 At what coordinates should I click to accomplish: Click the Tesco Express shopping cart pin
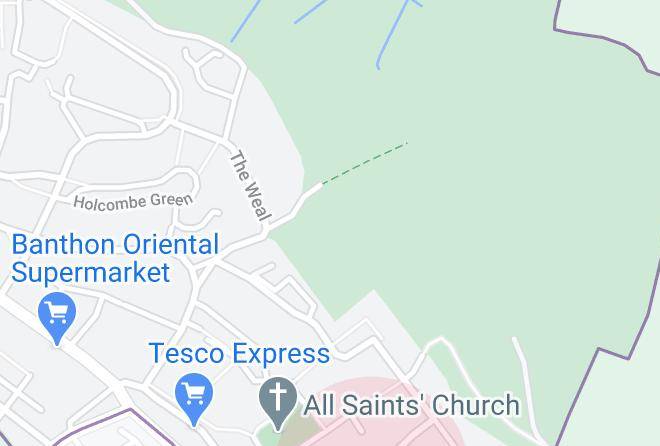coord(194,397)
